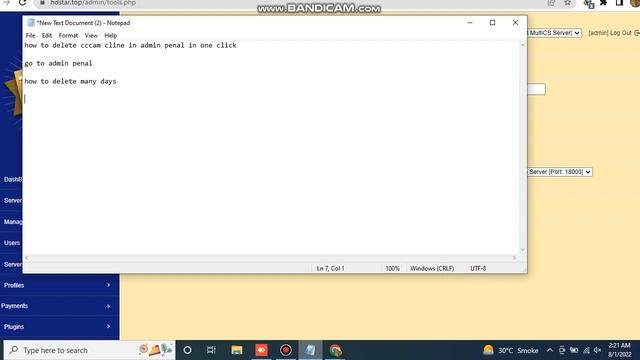Click the volume icon in system tray
This screenshot has width=640, height=360.
coord(598,350)
